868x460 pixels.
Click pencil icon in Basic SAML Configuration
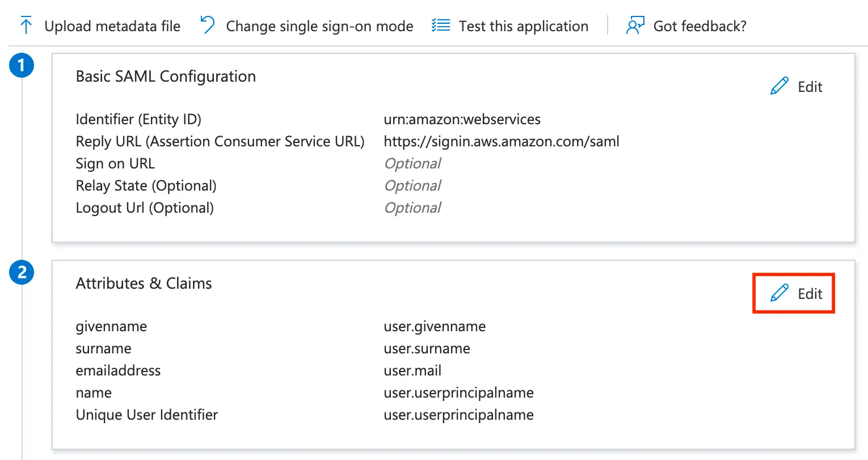(779, 86)
